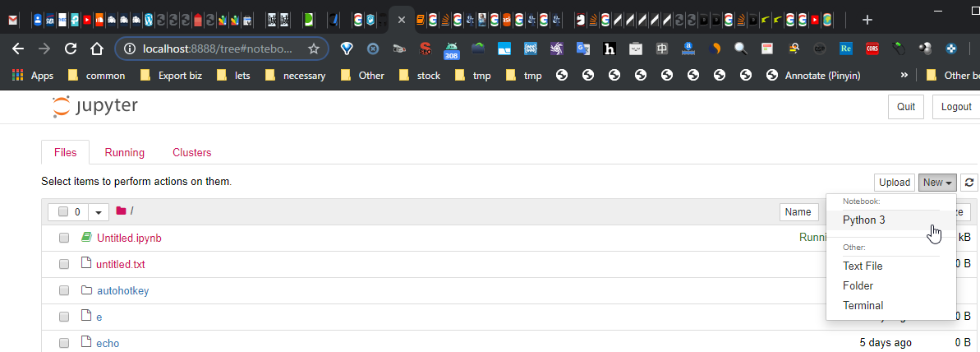Expand the bookmarks overflow chevron
980x352 pixels.
click(x=904, y=76)
